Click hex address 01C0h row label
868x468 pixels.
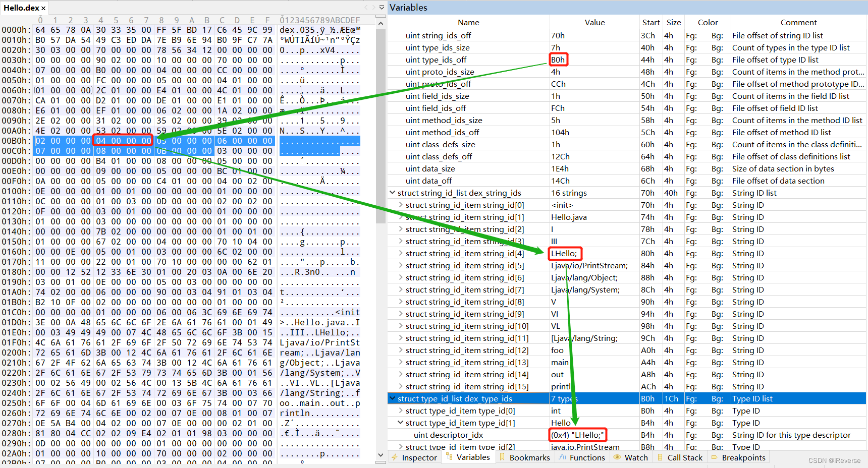click(x=16, y=312)
